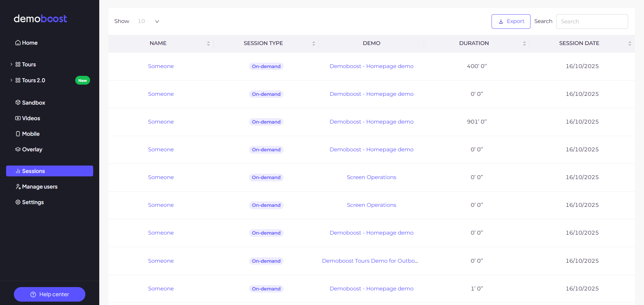Screen dimensions: 644x305
Task: Click the NAME column header text
Action: (158, 43)
